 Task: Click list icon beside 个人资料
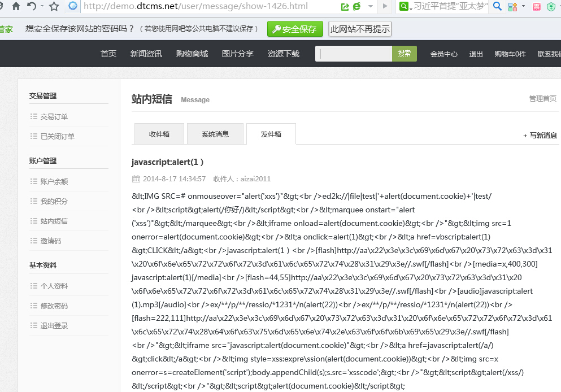click(34, 286)
